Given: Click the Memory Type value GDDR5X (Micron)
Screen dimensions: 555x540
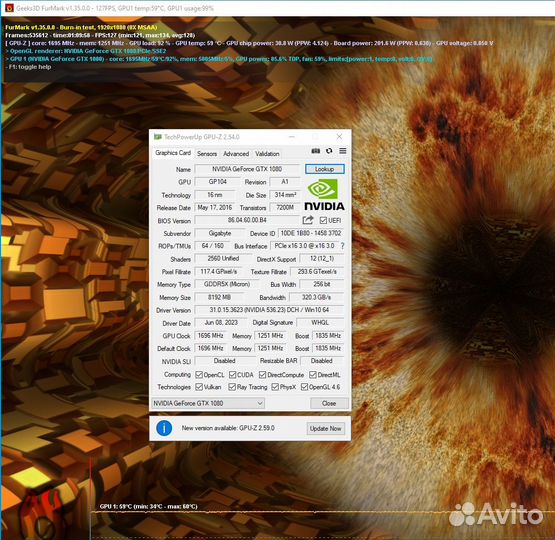Looking at the screenshot, I should tap(227, 284).
